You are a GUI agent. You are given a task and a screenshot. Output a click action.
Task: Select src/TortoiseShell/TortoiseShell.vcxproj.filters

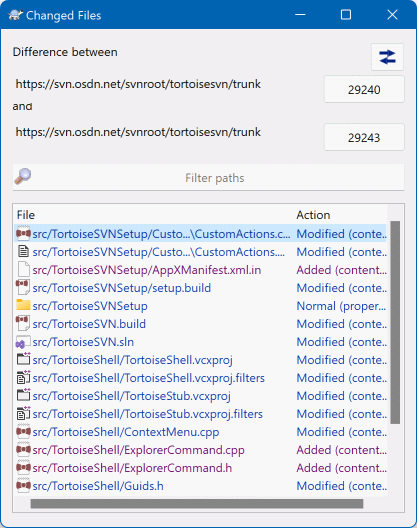point(149,378)
